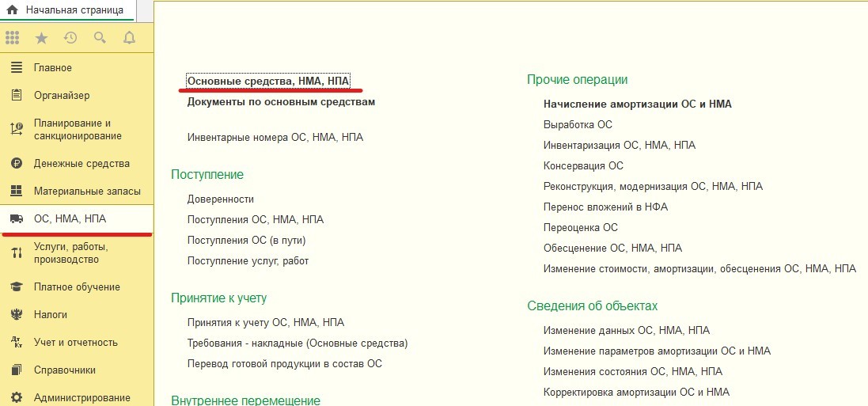Open Инвентаризация ОС, НМА, НПА
This screenshot has height=406, width=868.
(x=619, y=145)
